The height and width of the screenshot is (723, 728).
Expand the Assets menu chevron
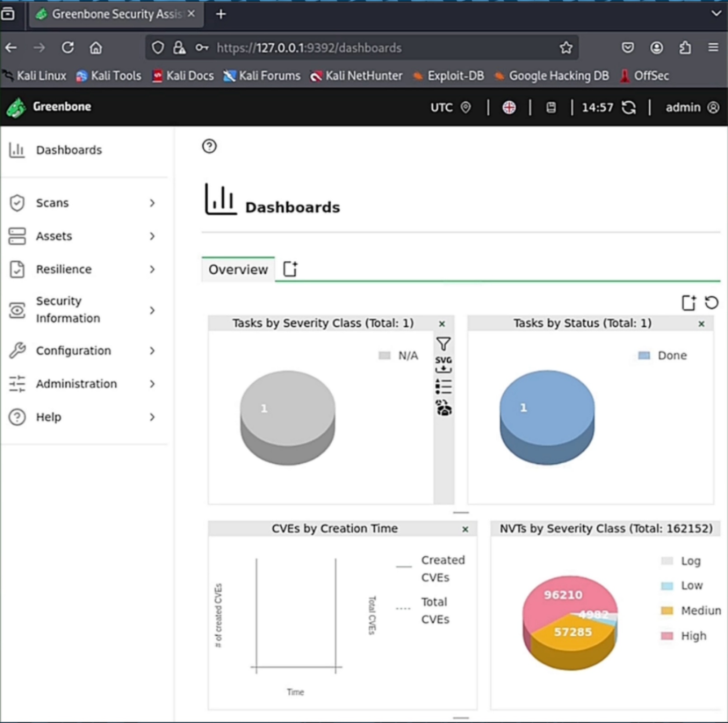(x=152, y=236)
